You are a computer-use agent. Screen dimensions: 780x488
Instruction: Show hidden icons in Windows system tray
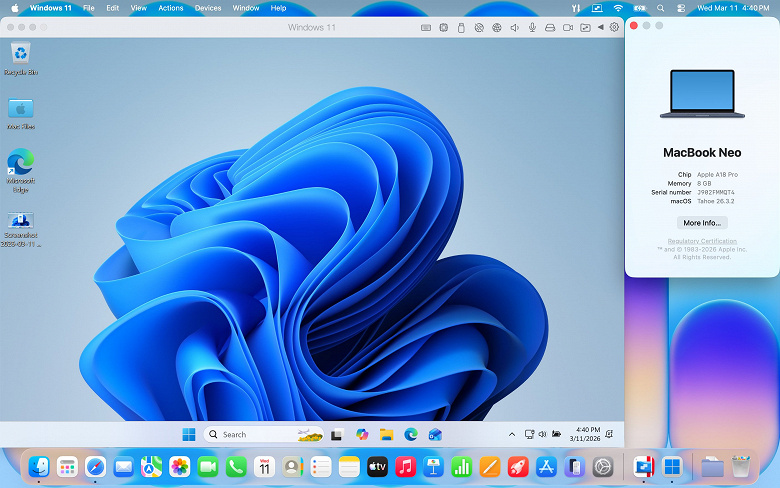[512, 434]
